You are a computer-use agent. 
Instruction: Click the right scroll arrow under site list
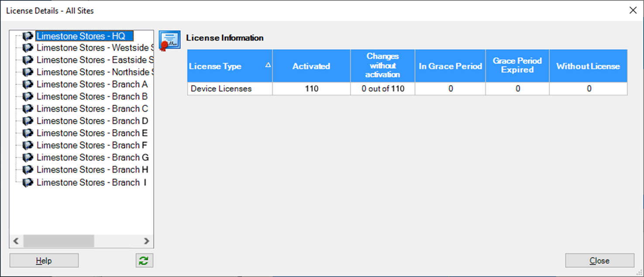(147, 241)
